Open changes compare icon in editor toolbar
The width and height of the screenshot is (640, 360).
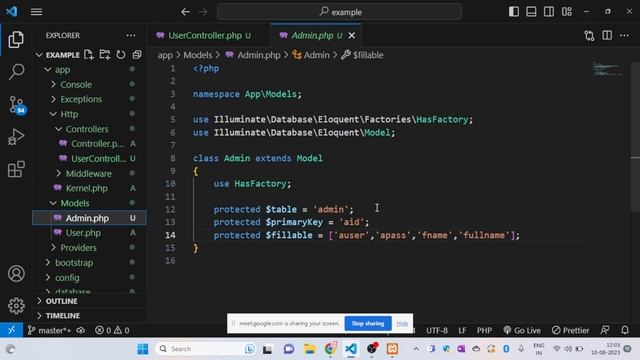(589, 36)
